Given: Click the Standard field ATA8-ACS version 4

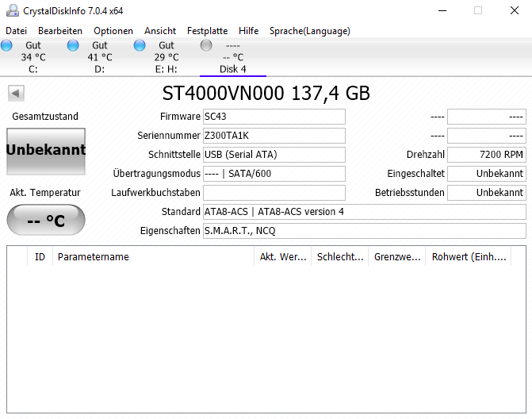Looking at the screenshot, I should [365, 212].
